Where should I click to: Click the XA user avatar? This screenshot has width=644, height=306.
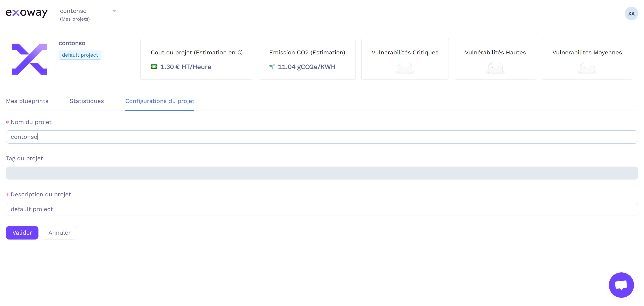coord(631,13)
